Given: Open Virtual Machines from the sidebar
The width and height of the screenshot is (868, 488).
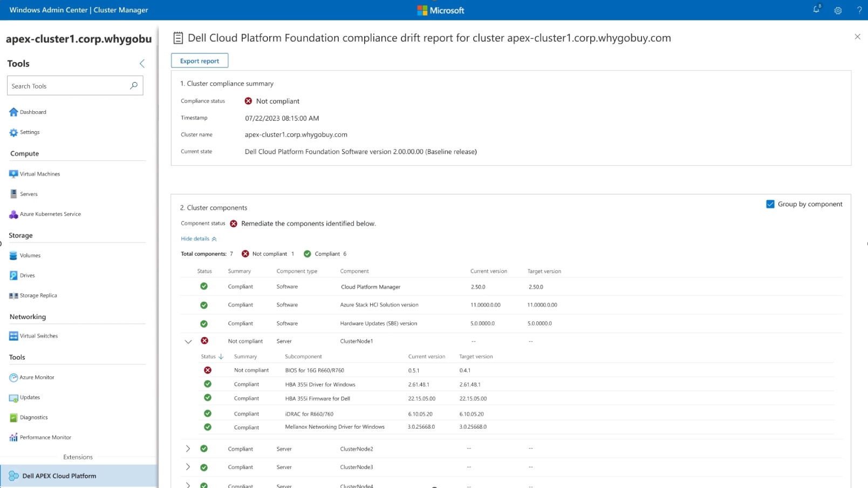Looking at the screenshot, I should (x=39, y=174).
